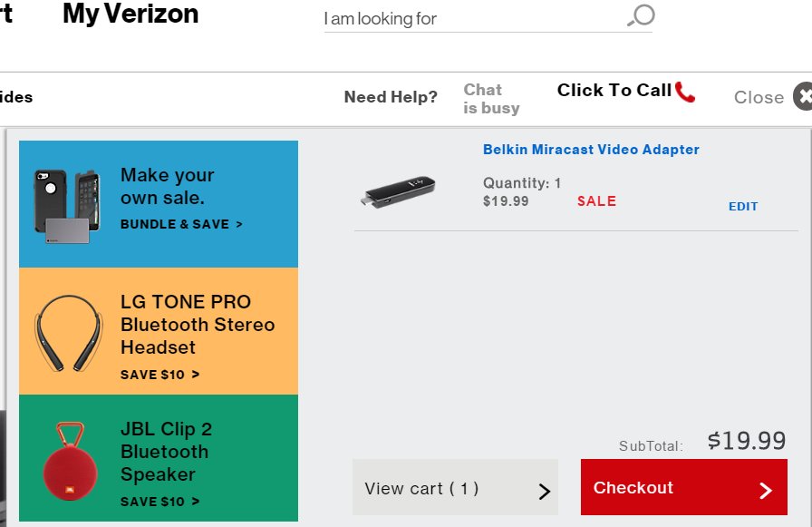Image resolution: width=812 pixels, height=527 pixels.
Task: Click the Belkin adapter product image
Action: pyautogui.click(x=398, y=191)
